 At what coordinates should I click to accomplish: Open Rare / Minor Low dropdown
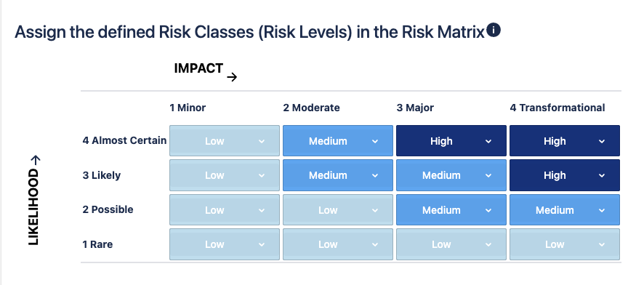pyautogui.click(x=225, y=244)
